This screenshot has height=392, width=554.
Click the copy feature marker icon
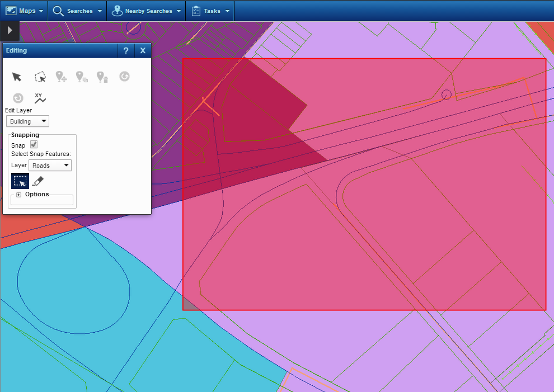point(82,77)
